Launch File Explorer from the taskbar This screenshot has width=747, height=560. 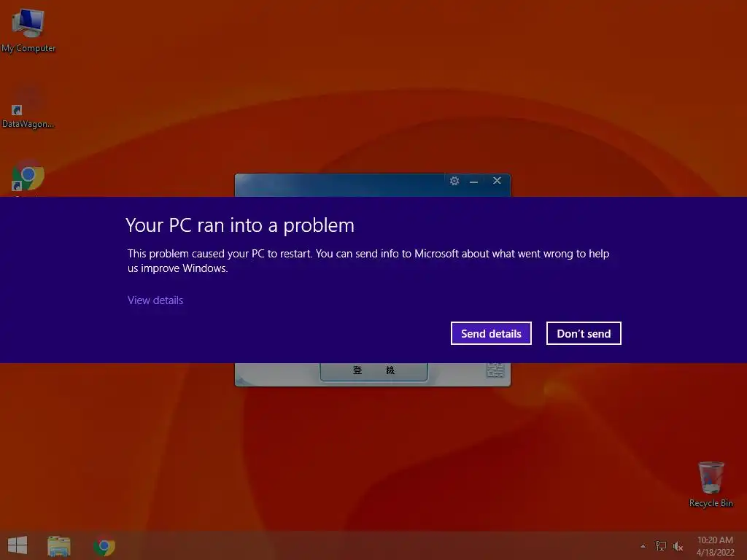click(59, 545)
